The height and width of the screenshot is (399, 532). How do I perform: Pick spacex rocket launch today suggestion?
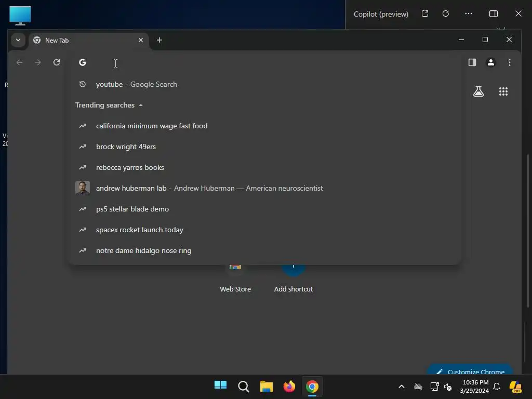point(264,230)
